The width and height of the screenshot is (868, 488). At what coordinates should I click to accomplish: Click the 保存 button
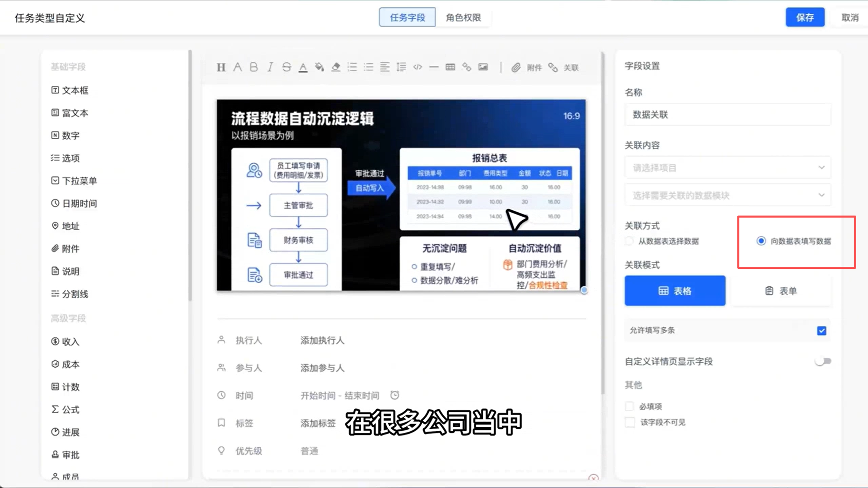click(x=805, y=17)
